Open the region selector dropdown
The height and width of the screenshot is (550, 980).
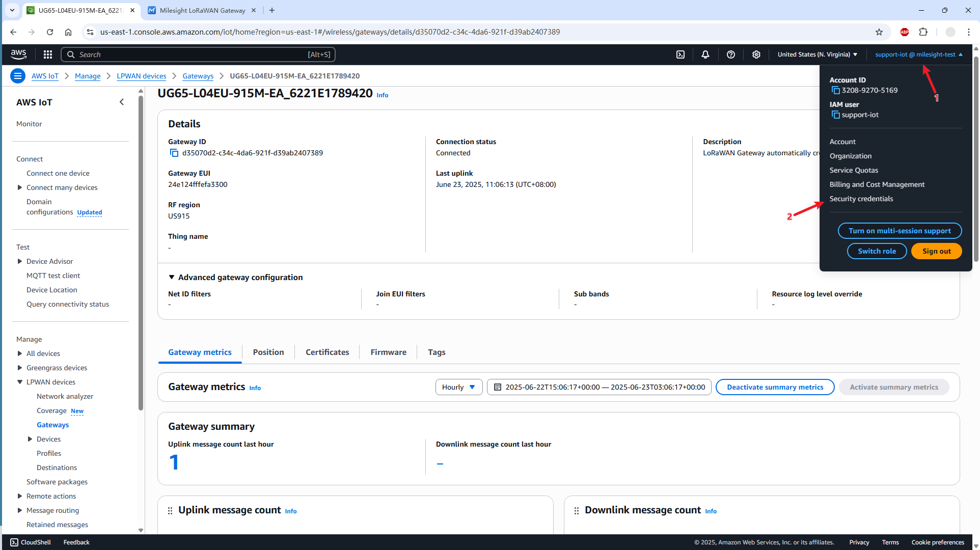point(817,54)
